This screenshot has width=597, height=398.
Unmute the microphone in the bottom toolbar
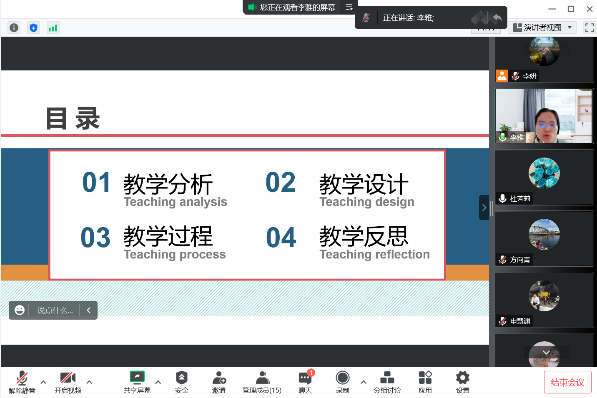22,382
